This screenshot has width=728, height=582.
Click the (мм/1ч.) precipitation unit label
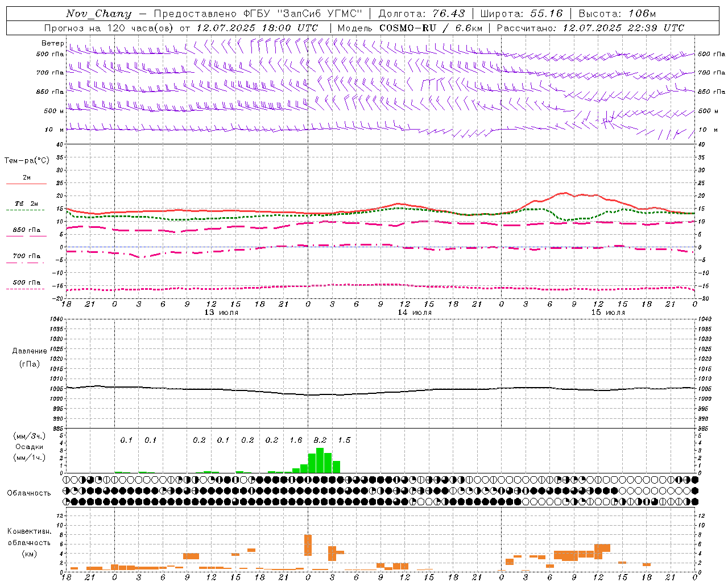[30, 458]
